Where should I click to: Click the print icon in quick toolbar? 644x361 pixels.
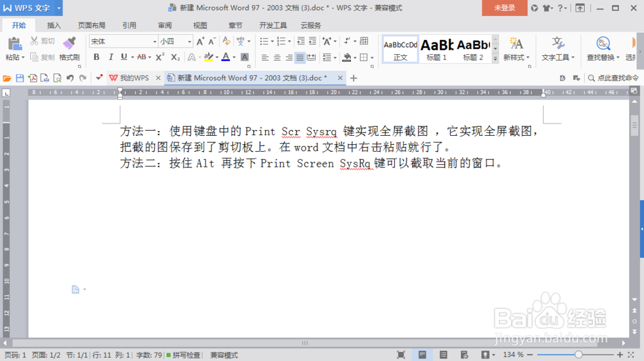pyautogui.click(x=45, y=78)
